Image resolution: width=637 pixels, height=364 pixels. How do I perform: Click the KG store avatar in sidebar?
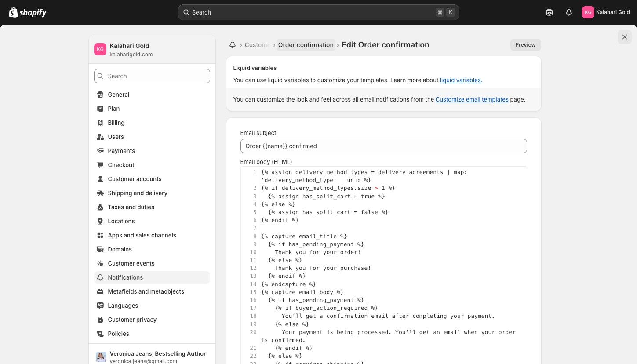100,49
